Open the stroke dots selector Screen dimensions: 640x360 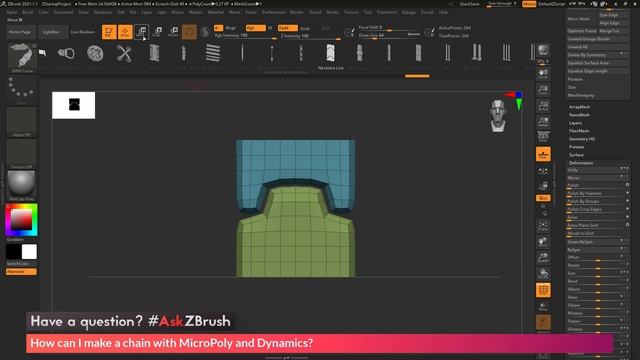(21, 90)
